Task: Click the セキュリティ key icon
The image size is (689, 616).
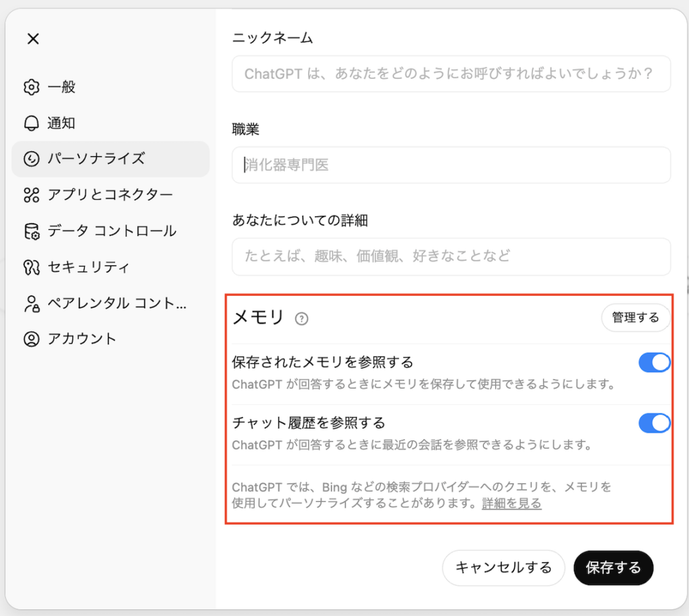Action: 32,267
